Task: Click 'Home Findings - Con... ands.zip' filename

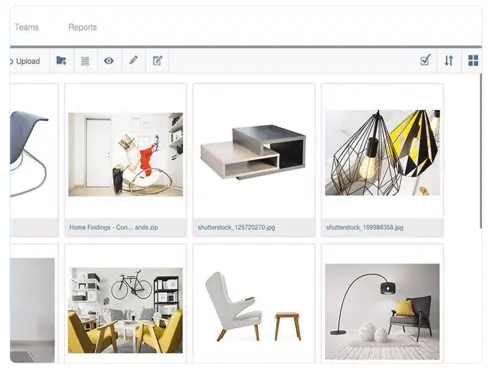Action: (114, 227)
